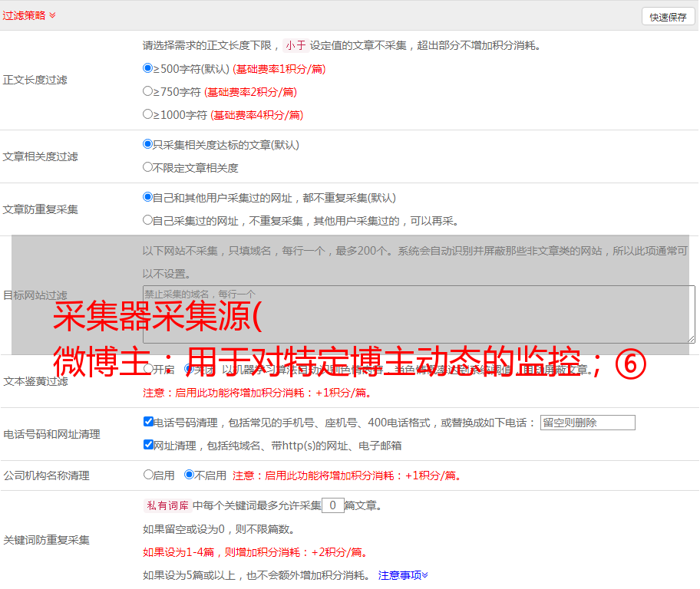This screenshot has height=589, width=700.
Task: Select the ≥750字符 length option
Action: [147, 91]
